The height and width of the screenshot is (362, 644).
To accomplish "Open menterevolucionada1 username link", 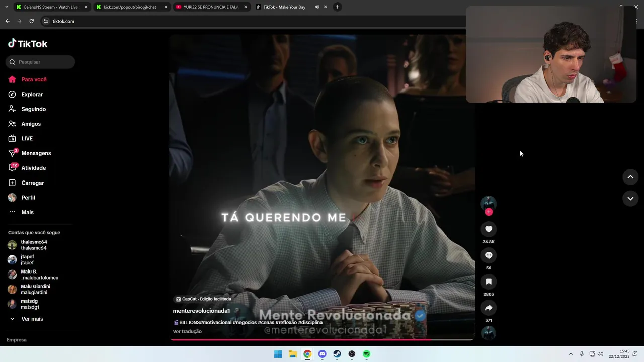I will pyautogui.click(x=201, y=311).
